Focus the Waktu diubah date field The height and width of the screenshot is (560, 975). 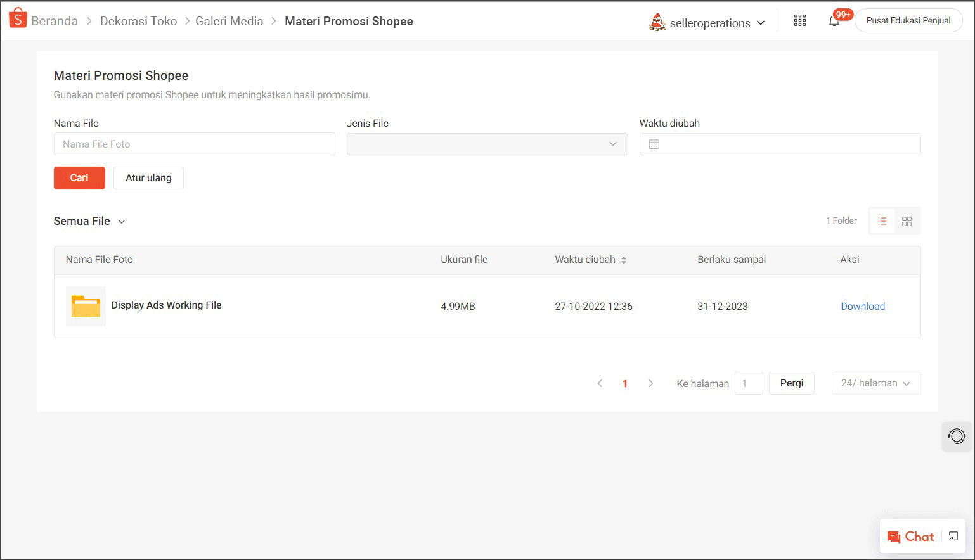[780, 144]
